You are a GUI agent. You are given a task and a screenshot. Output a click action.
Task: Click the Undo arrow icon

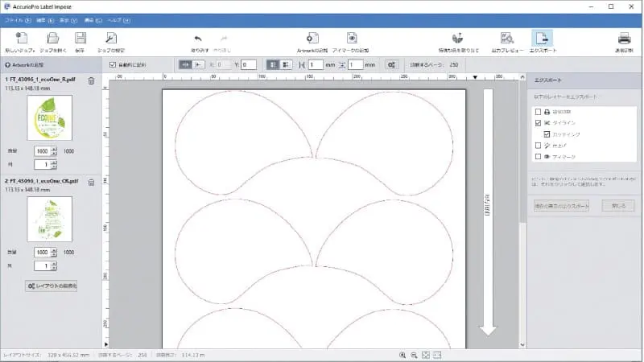pyautogui.click(x=198, y=39)
